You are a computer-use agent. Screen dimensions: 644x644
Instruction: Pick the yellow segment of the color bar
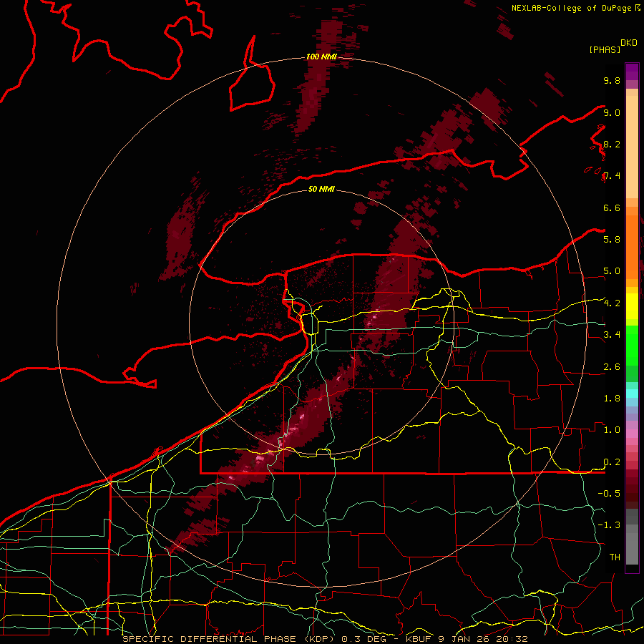coord(632,306)
